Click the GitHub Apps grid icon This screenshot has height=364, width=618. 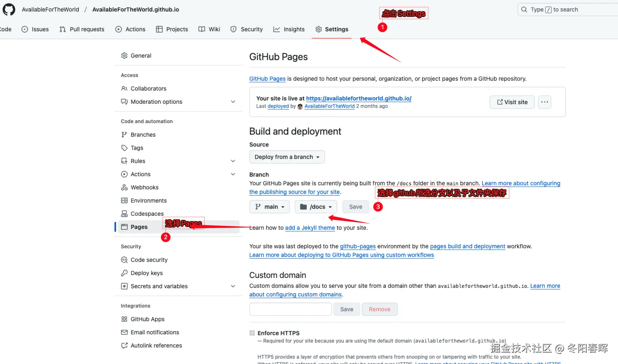click(124, 319)
